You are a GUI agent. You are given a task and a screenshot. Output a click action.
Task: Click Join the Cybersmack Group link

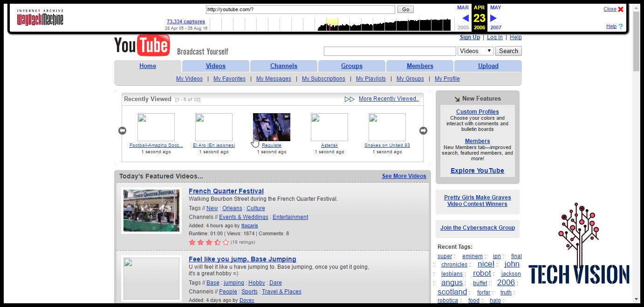click(x=478, y=228)
